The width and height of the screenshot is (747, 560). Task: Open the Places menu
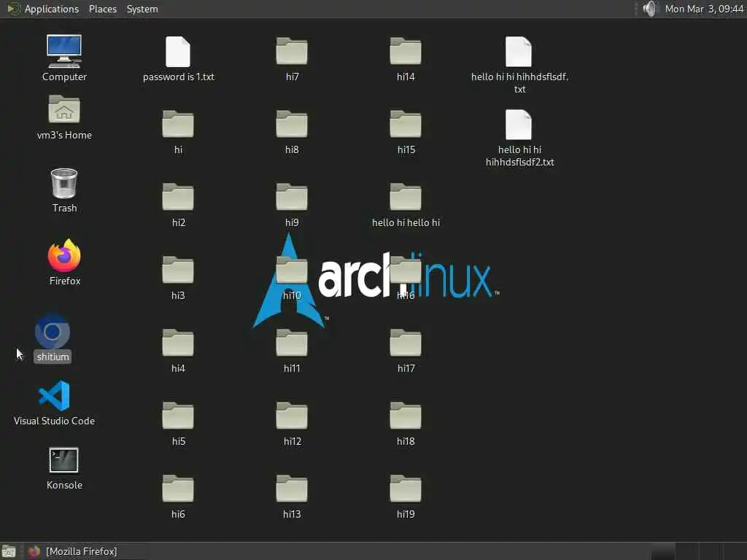pos(102,9)
